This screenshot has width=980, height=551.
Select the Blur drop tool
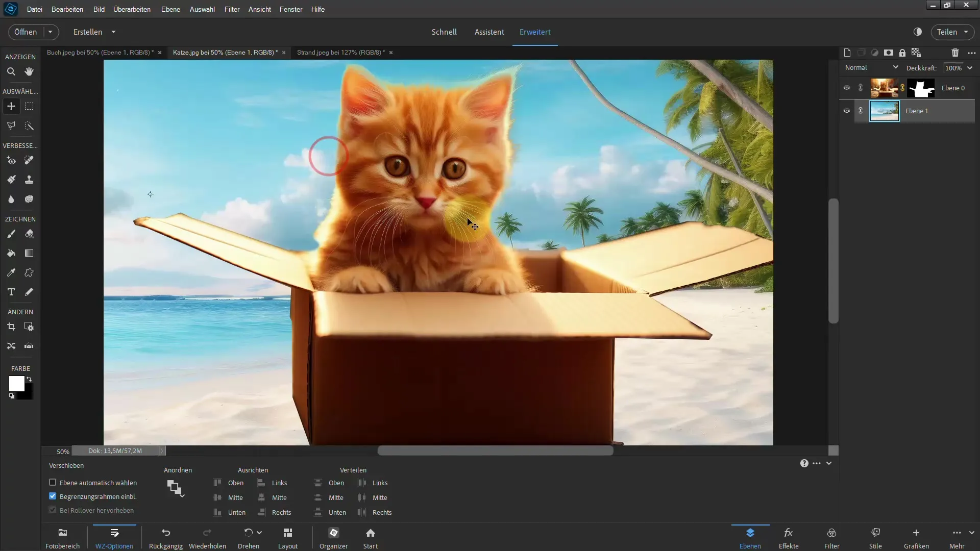[x=11, y=199]
